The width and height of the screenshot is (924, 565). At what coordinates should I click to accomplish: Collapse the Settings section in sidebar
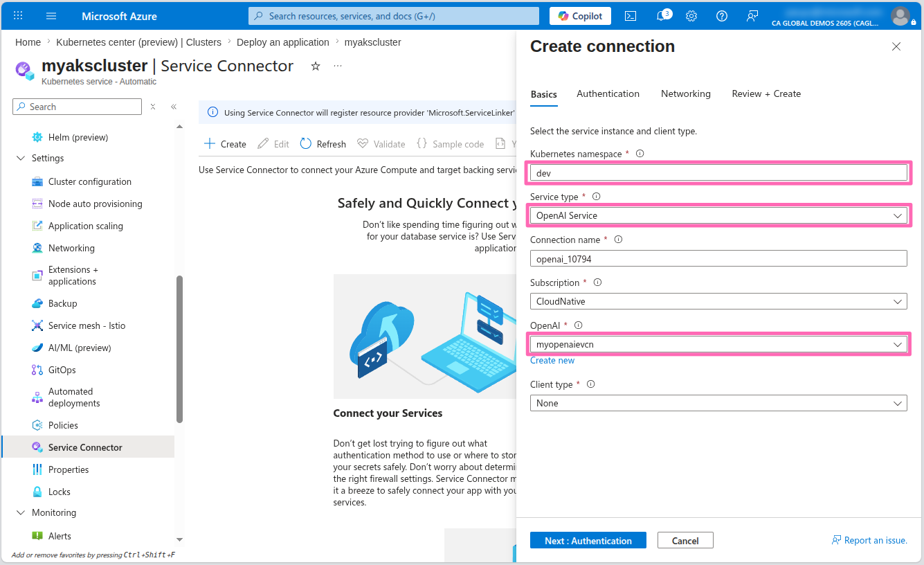click(x=19, y=159)
